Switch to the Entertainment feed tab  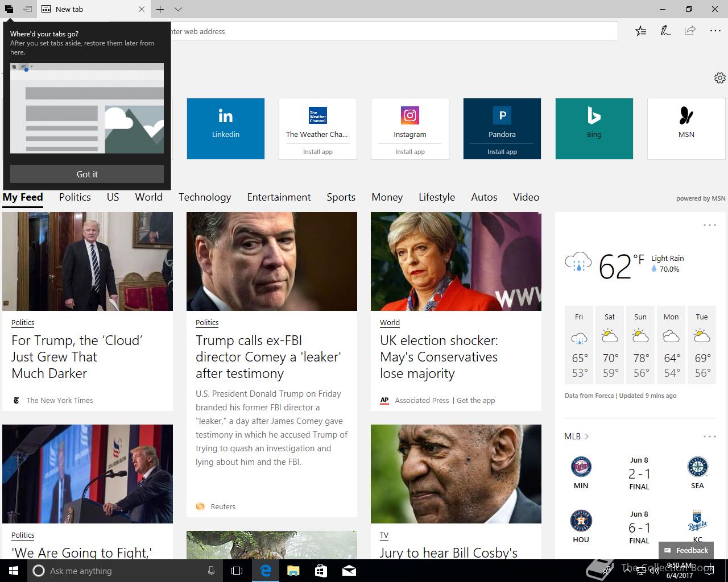coord(279,197)
